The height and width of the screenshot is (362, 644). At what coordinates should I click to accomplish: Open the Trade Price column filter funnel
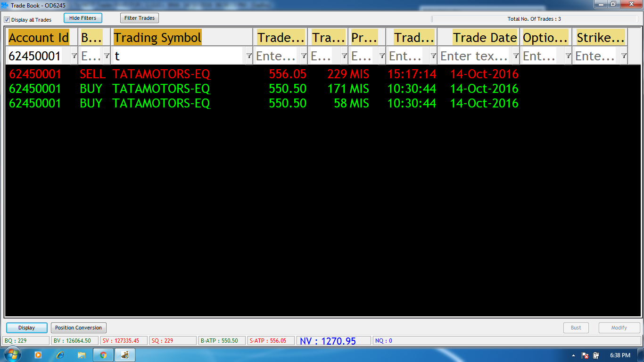coord(304,56)
